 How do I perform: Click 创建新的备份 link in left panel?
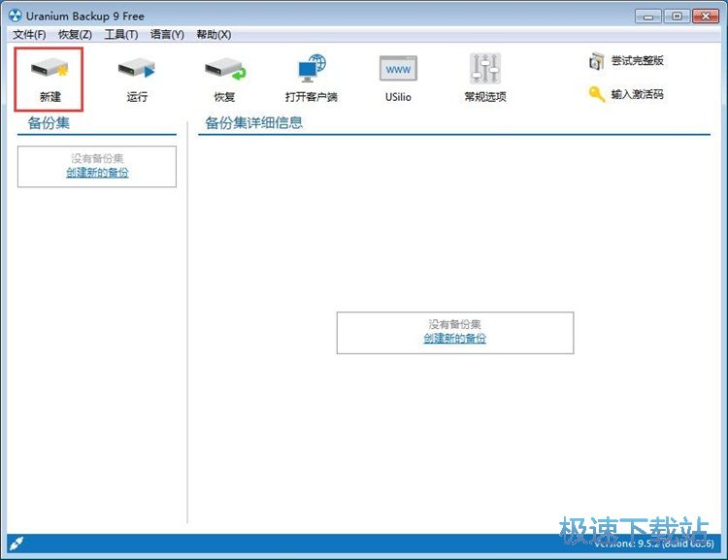point(97,173)
